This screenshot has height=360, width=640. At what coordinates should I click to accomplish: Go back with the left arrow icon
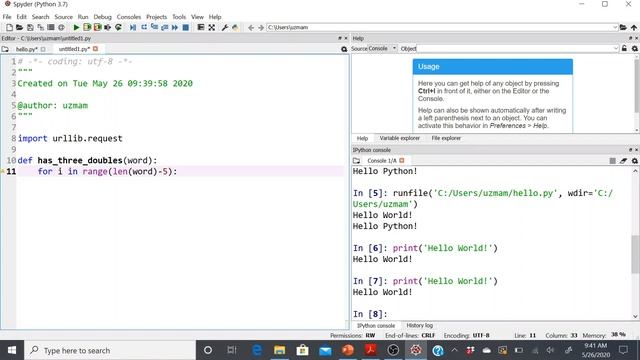point(251,27)
